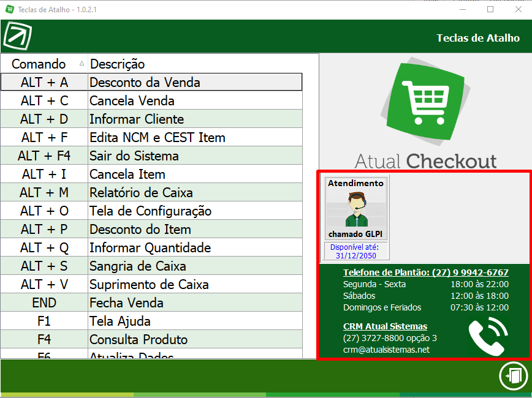Click the Teclas de Atalho titlebar icon
532x398 pixels.
click(10, 9)
